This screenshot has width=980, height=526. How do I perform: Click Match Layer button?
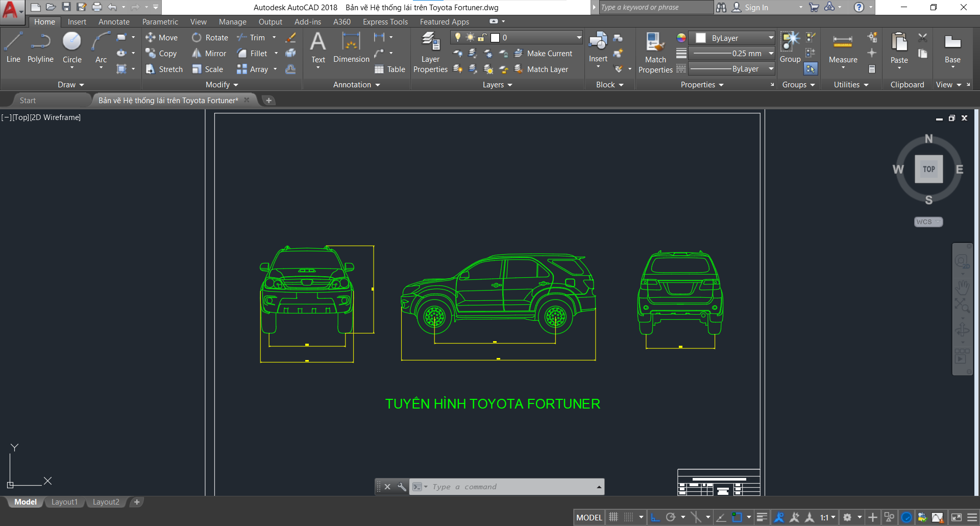(x=541, y=69)
